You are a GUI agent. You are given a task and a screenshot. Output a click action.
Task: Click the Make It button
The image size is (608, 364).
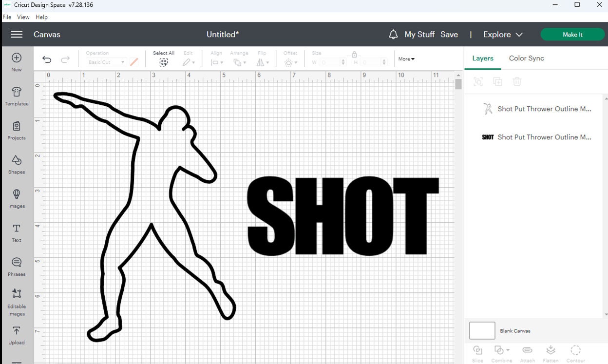tap(572, 34)
